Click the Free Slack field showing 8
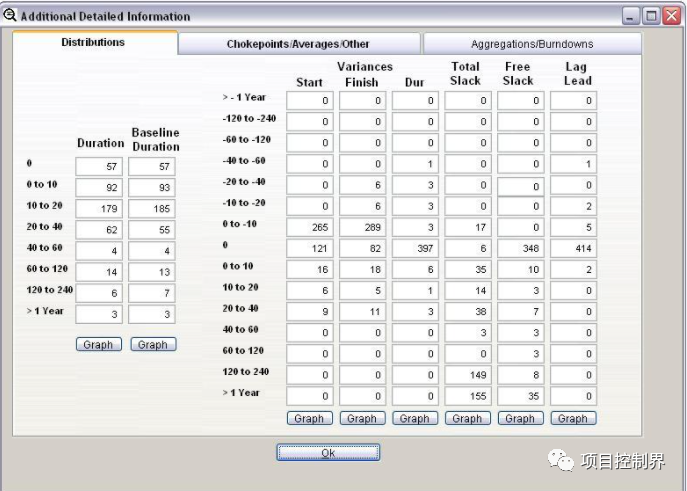This screenshot has width=687, height=491. (x=521, y=375)
